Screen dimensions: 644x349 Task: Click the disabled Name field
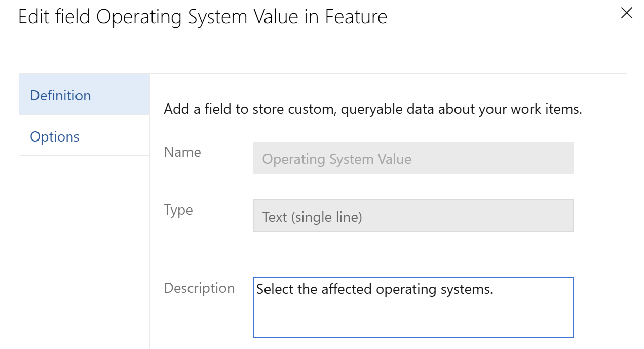click(x=413, y=158)
